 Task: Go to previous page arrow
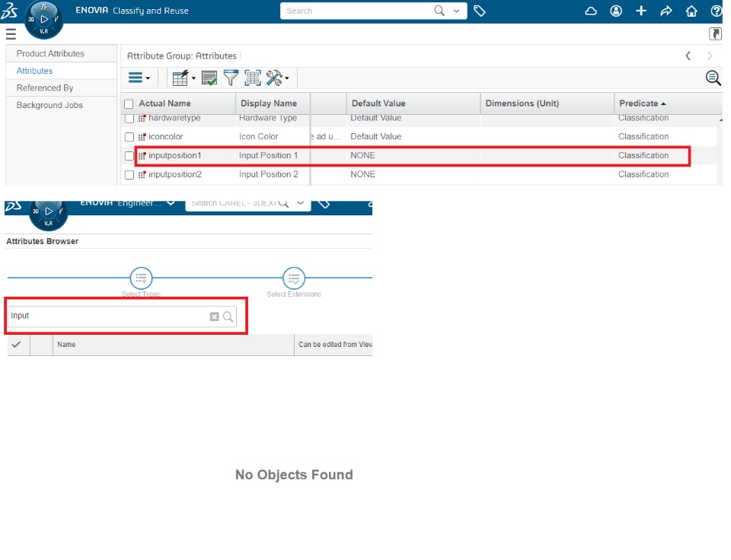pyautogui.click(x=688, y=56)
